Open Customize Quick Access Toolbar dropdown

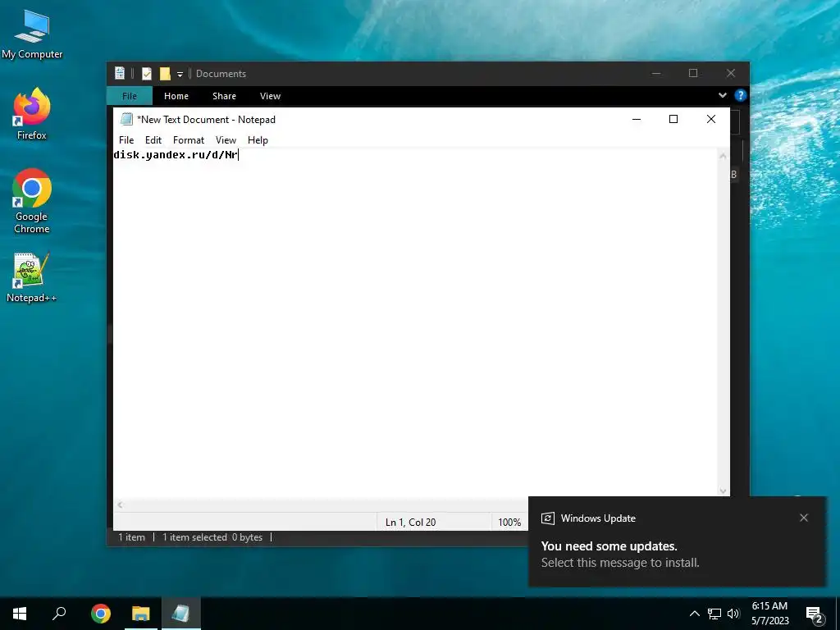click(x=180, y=74)
